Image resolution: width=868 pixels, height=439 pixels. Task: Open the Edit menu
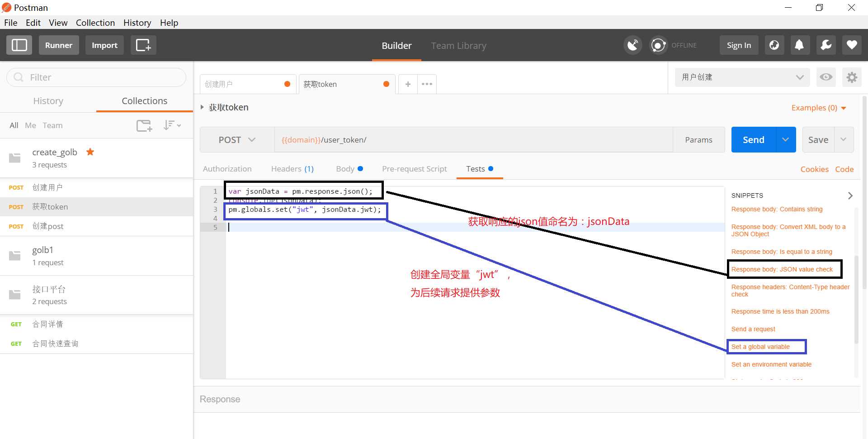(33, 23)
